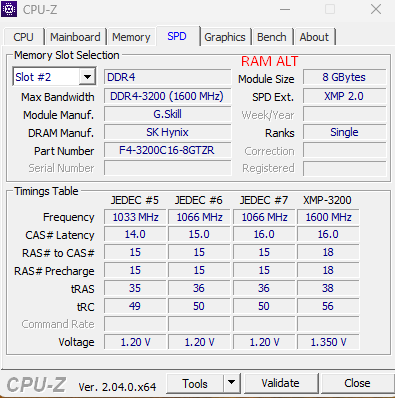
Task: Click the empty Serial Number field
Action: (x=167, y=168)
